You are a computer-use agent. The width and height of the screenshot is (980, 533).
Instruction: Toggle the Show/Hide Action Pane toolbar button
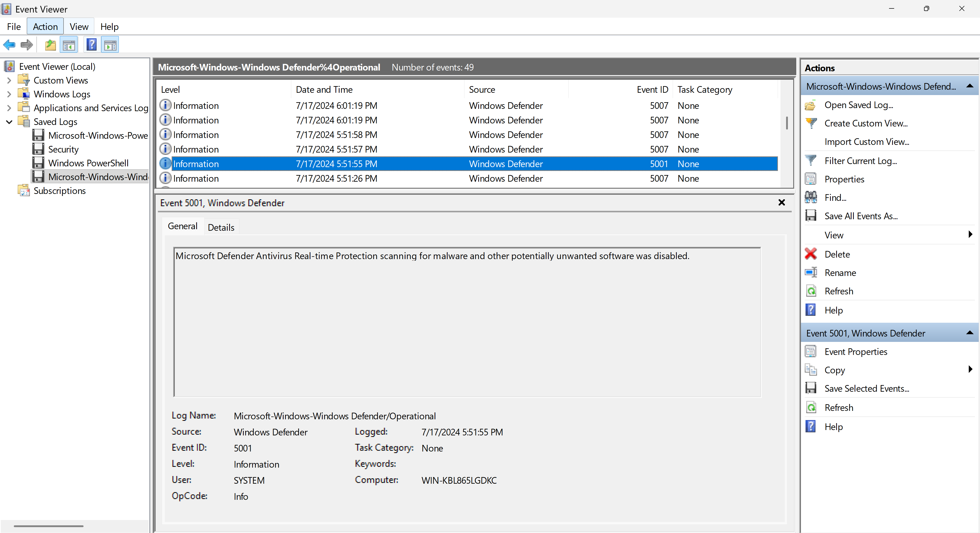110,44
